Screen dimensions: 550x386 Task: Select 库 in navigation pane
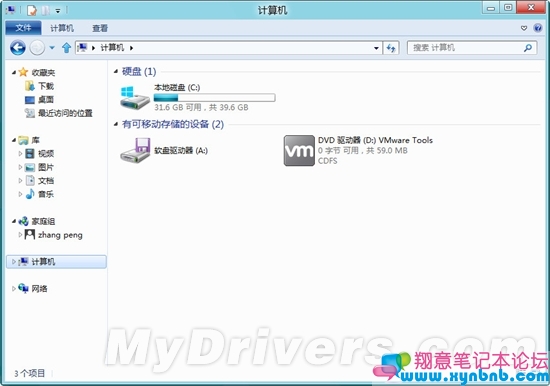coord(35,140)
